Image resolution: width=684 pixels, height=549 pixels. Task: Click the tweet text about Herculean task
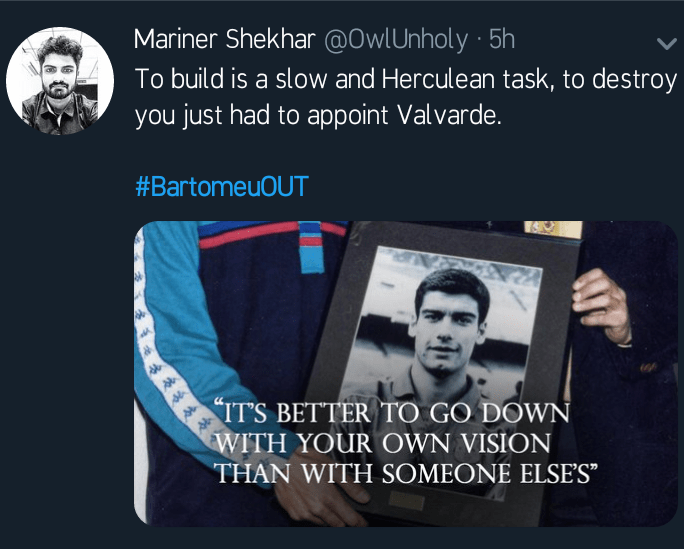pyautogui.click(x=405, y=96)
